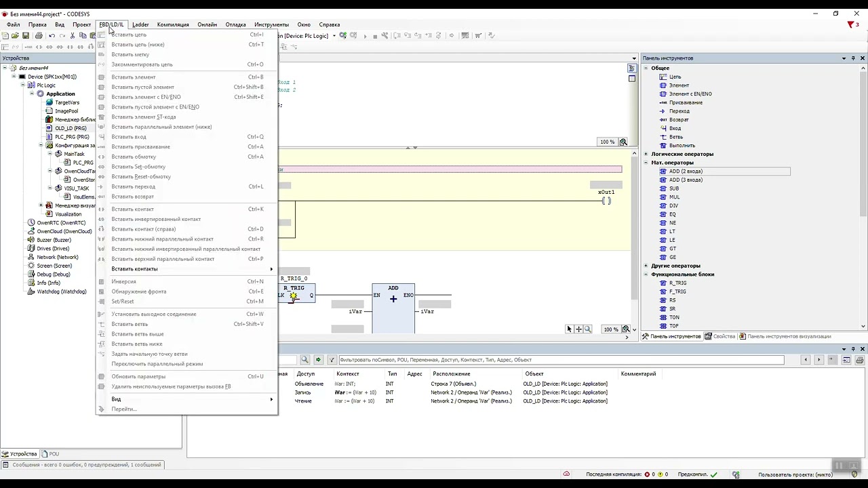The image size is (868, 488).
Task: Select the OLD_LD (PRG) tree item
Action: [71, 128]
